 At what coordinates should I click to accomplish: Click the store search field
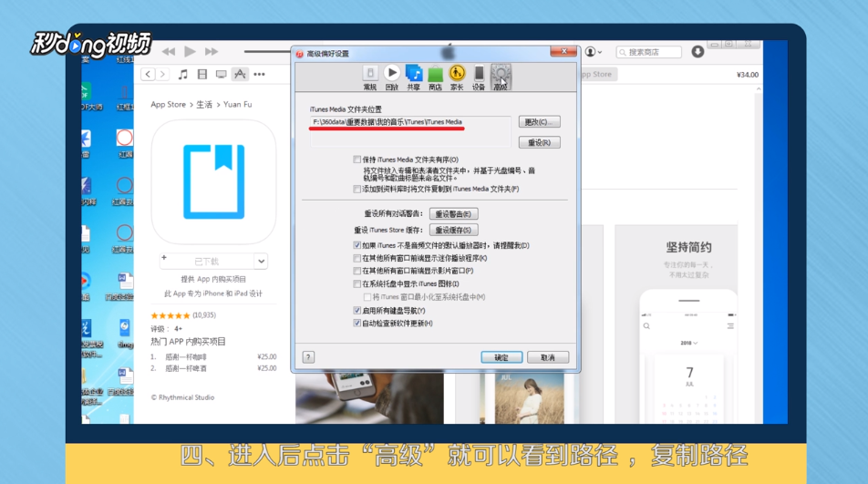point(649,52)
